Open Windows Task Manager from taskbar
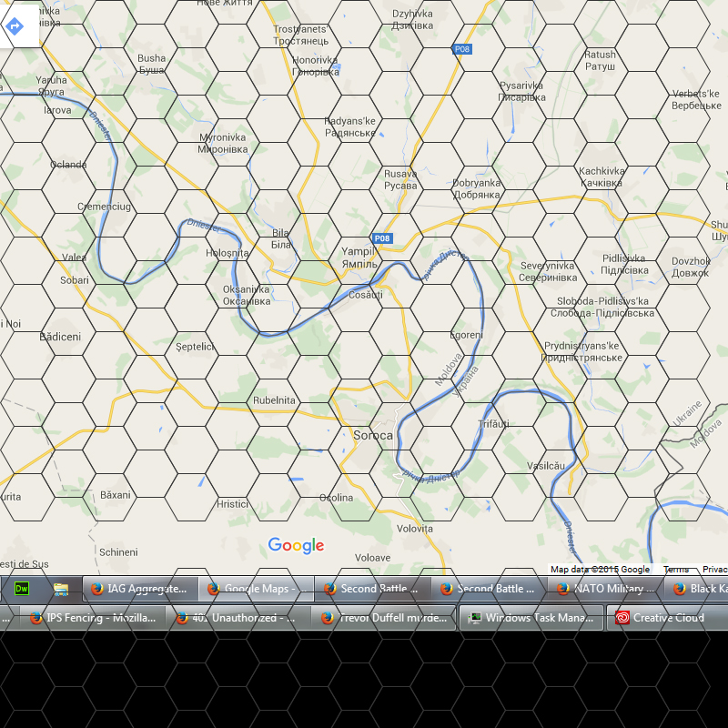The image size is (728, 728). (x=531, y=618)
